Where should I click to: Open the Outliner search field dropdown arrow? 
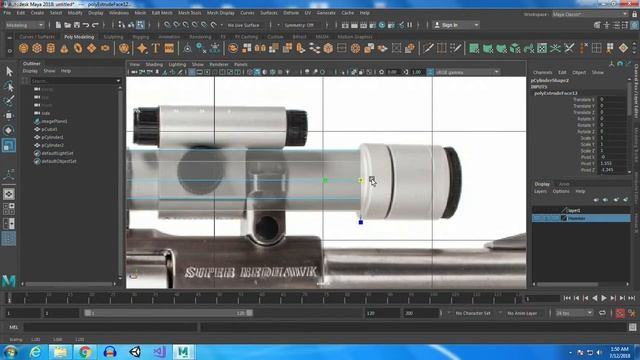point(118,81)
